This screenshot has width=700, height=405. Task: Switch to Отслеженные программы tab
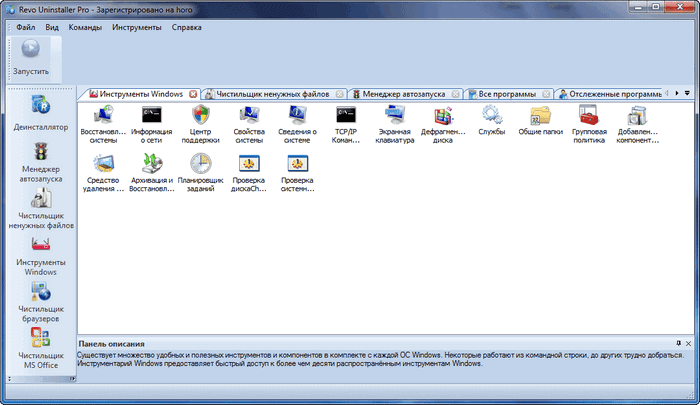pos(611,94)
